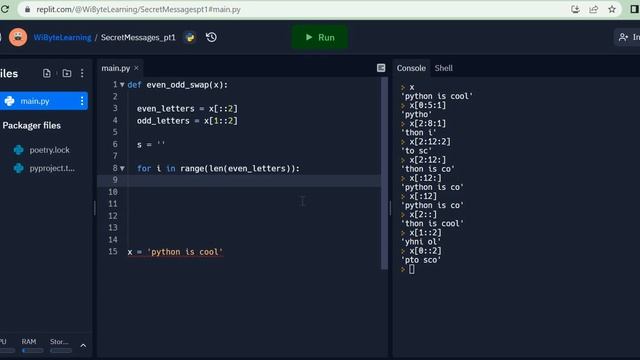The width and height of the screenshot is (640, 360).
Task: Collapse the for loop fold arrow on line 8
Action: (122, 168)
